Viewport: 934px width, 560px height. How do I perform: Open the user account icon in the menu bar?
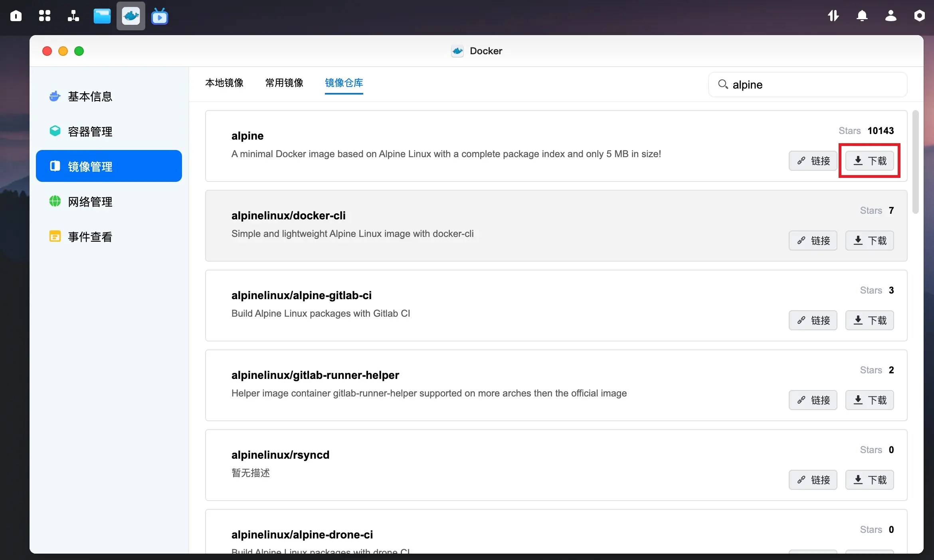(x=891, y=16)
